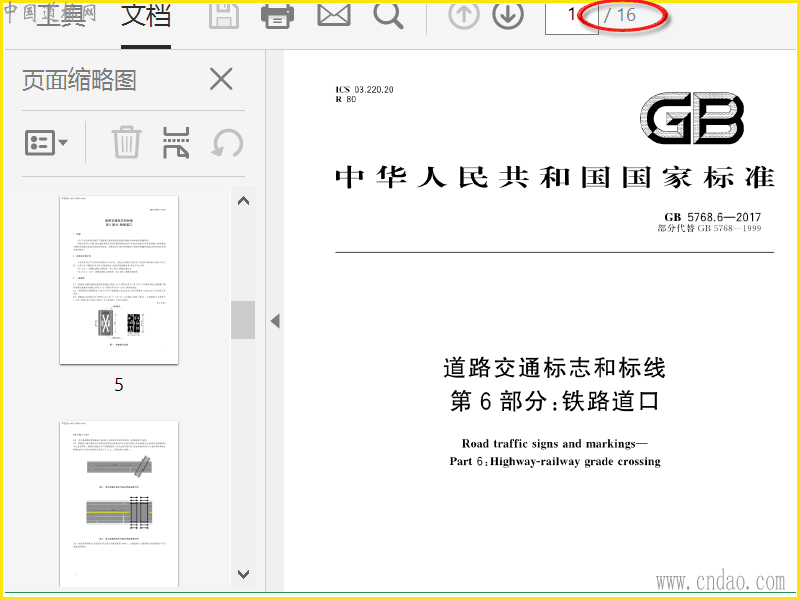Viewport: 800px width, 600px height.
Task: Click thumbnail page label 5
Action: tap(119, 385)
